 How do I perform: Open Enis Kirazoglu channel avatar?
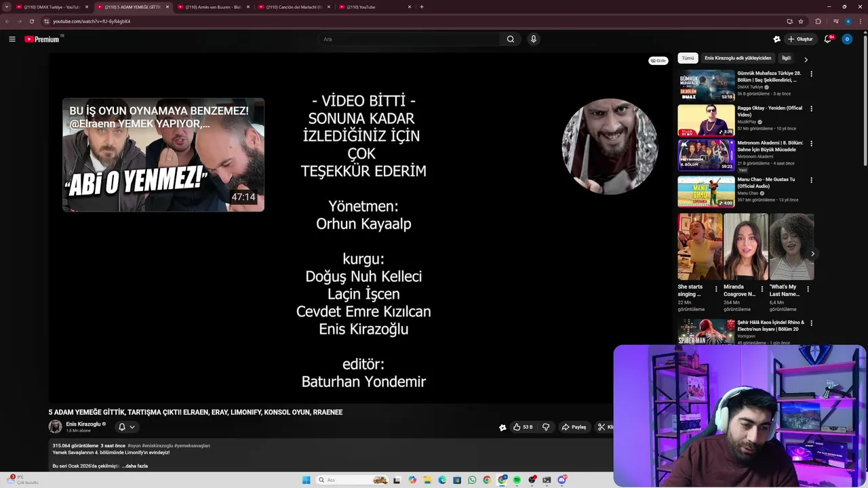pos(56,426)
